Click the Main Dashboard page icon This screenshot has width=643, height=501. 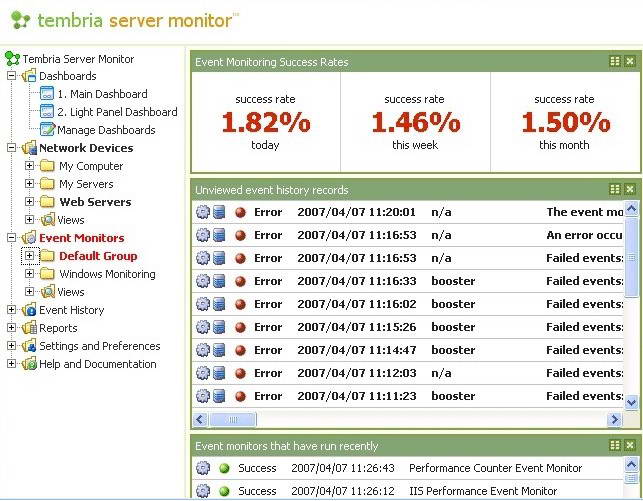coord(47,93)
